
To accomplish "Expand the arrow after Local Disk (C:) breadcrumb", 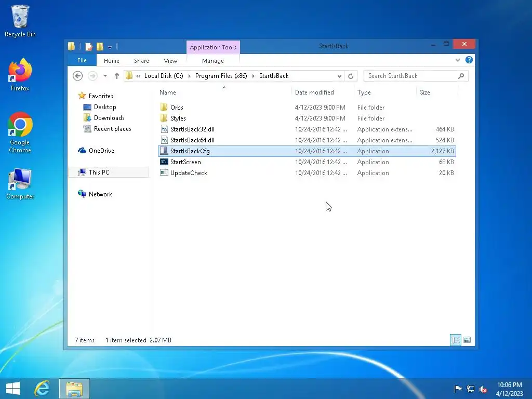I will [189, 76].
